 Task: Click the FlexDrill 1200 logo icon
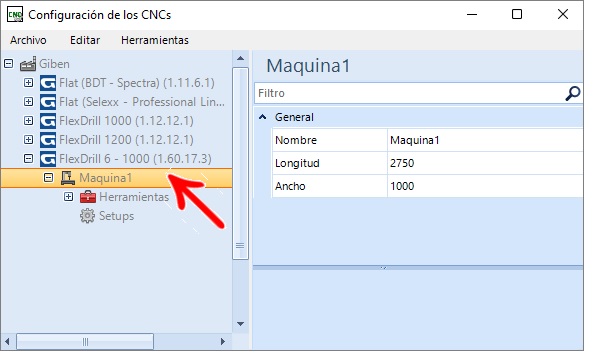(48, 140)
